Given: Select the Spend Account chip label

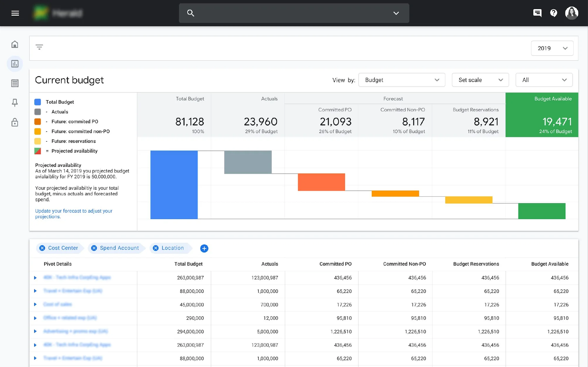Looking at the screenshot, I should pyautogui.click(x=119, y=248).
